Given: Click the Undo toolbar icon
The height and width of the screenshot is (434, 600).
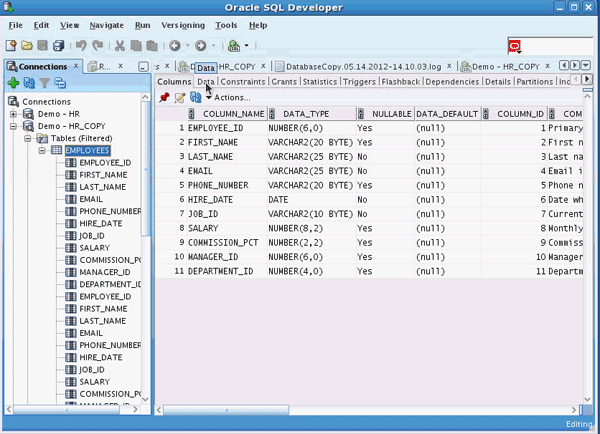Looking at the screenshot, I should tap(81, 46).
